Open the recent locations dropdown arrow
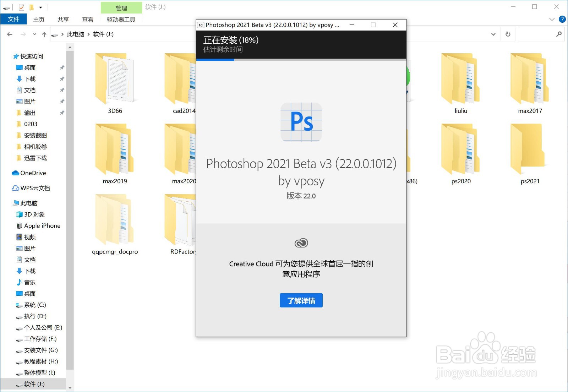The image size is (568, 392). click(x=34, y=34)
